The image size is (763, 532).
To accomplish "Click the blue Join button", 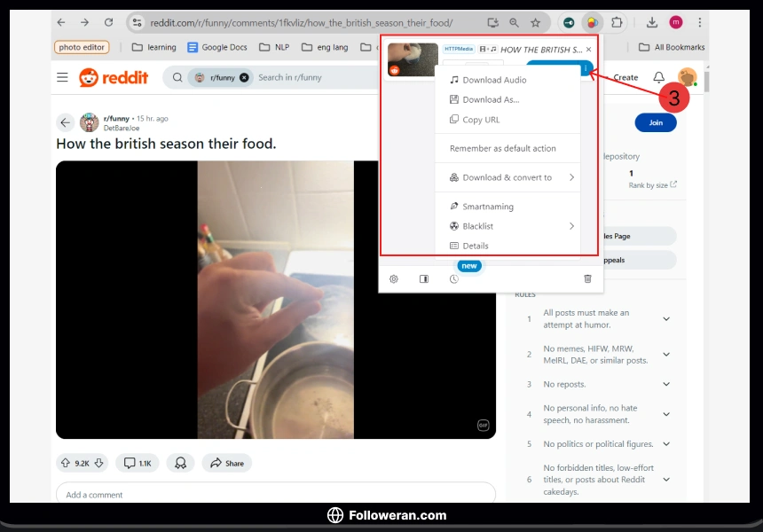I will coord(656,122).
